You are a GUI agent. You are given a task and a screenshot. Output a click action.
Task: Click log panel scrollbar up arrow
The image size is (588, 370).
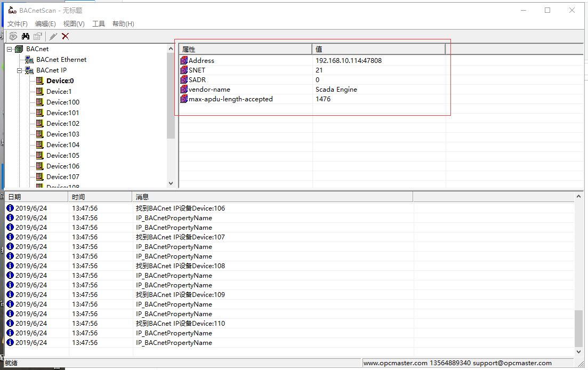pos(578,196)
